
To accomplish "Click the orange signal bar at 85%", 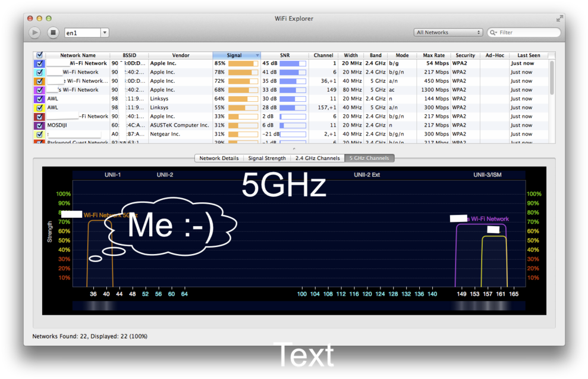I will (242, 63).
